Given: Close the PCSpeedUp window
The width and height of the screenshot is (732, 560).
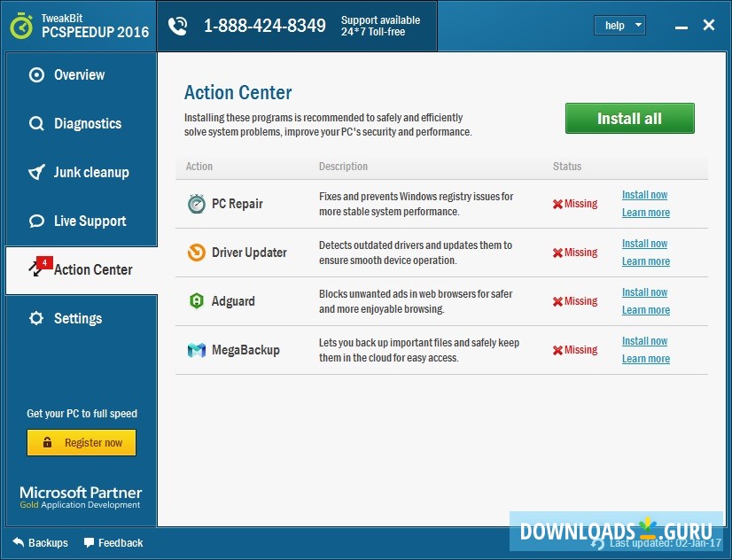Looking at the screenshot, I should click(709, 25).
